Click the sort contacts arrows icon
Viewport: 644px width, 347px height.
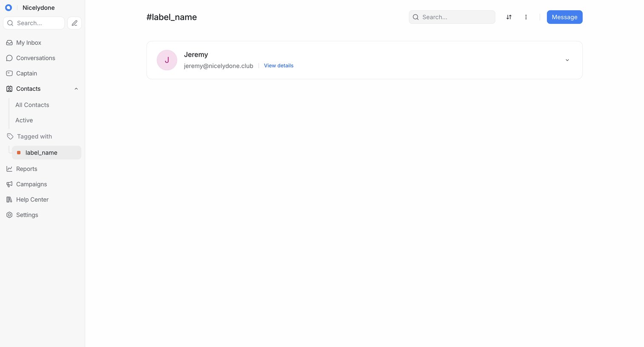point(509,17)
